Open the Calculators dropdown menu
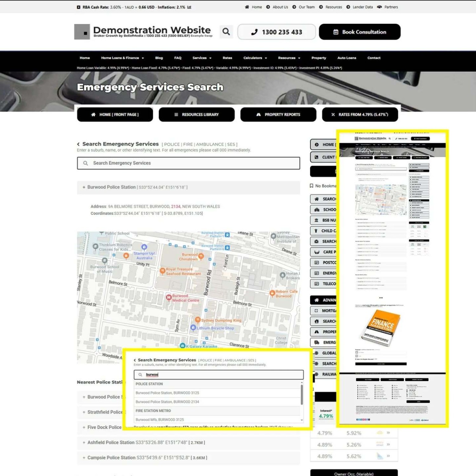476x476 pixels. (255, 58)
